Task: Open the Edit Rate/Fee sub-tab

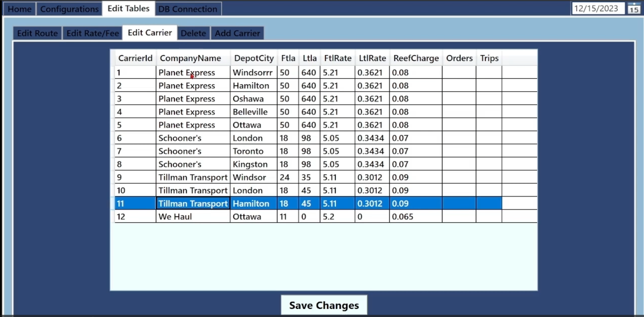Action: tap(92, 33)
